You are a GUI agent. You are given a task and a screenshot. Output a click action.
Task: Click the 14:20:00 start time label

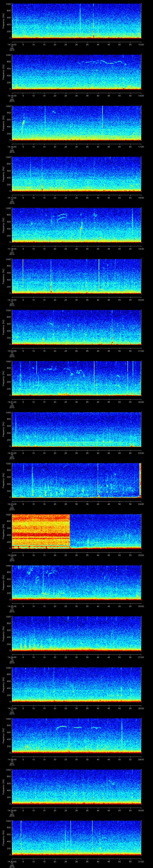click(12, 351)
